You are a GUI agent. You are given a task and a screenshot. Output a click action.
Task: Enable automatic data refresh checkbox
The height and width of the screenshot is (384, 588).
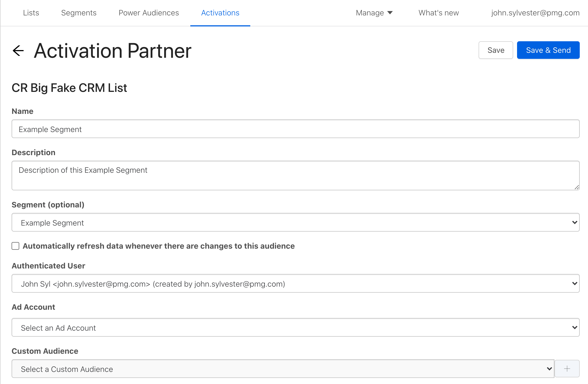click(x=16, y=246)
